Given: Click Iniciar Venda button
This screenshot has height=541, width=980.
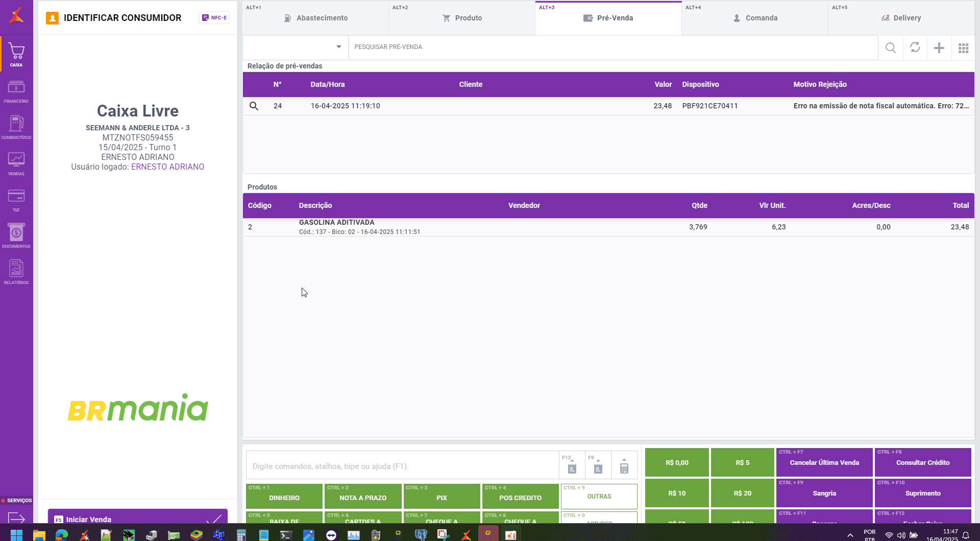Looking at the screenshot, I should coord(138,517).
